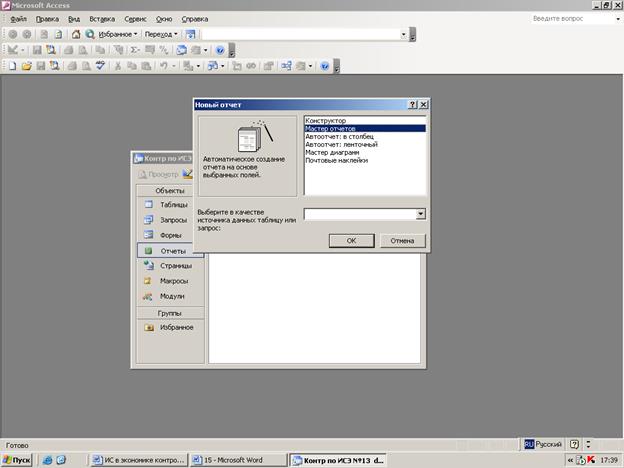The height and width of the screenshot is (468, 624).
Task: Click the Web toolbar Home page icon
Action: click(x=76, y=34)
